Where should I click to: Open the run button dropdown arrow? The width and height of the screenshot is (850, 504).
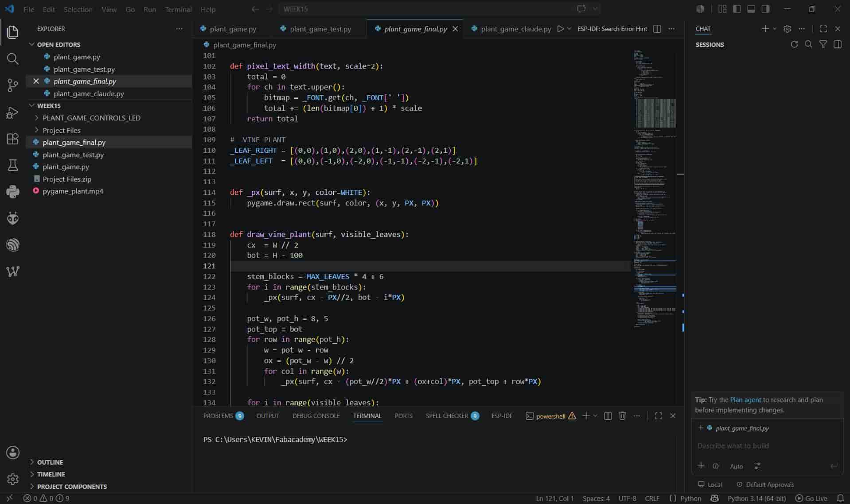[569, 29]
